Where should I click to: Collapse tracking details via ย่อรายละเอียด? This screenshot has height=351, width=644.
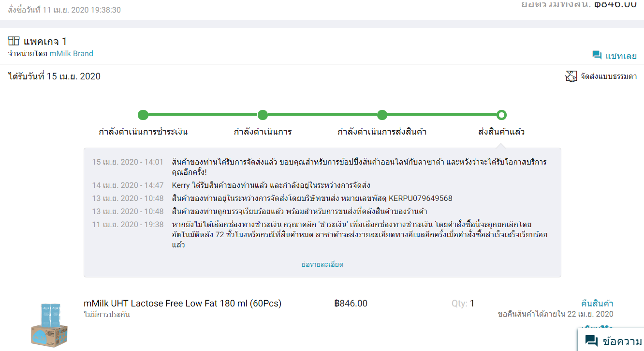pyautogui.click(x=322, y=264)
